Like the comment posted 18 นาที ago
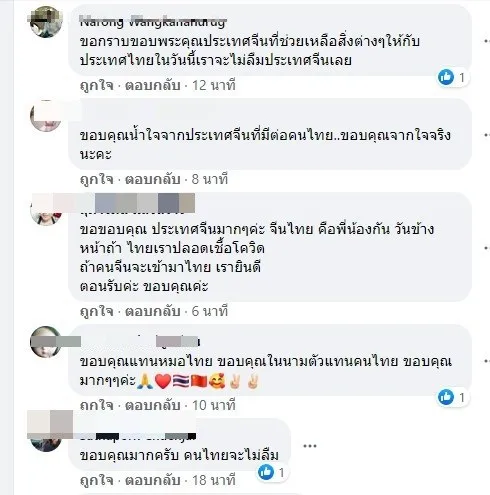490x495 pixels. click(x=97, y=481)
